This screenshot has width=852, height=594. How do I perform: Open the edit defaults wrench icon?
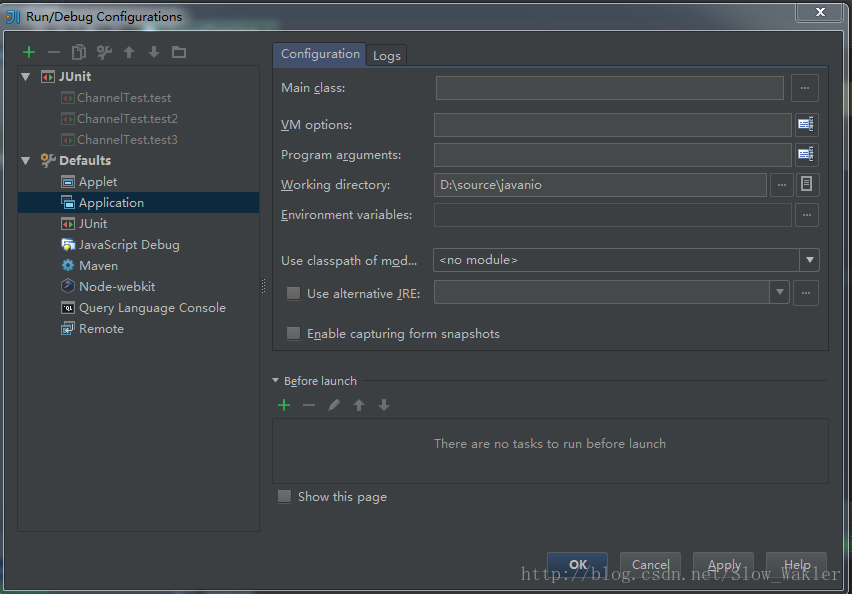pyautogui.click(x=104, y=52)
